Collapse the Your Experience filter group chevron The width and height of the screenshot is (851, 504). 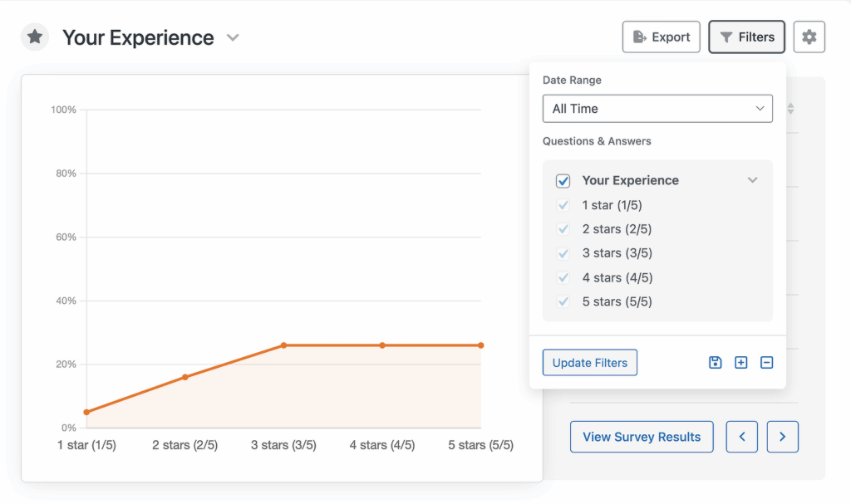[752, 180]
